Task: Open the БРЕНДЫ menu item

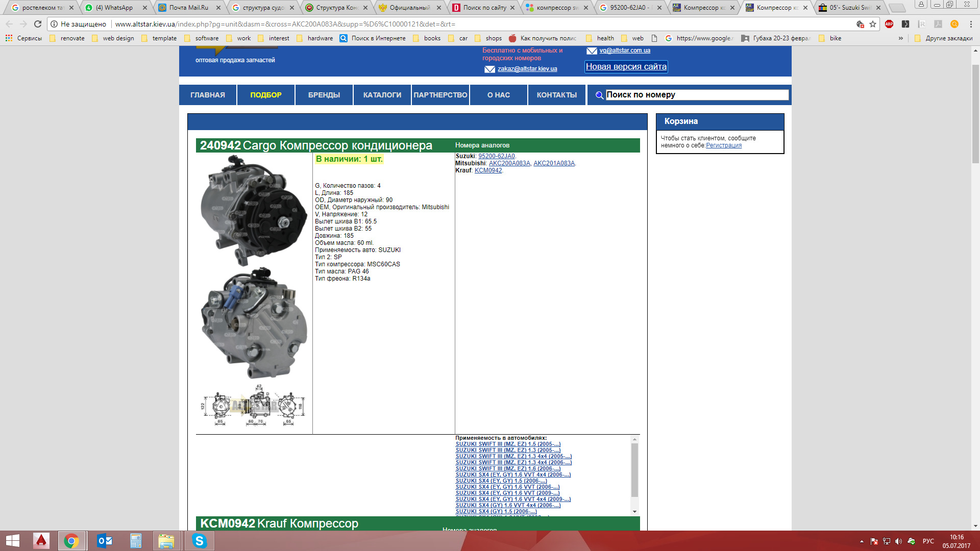Action: coord(324,95)
